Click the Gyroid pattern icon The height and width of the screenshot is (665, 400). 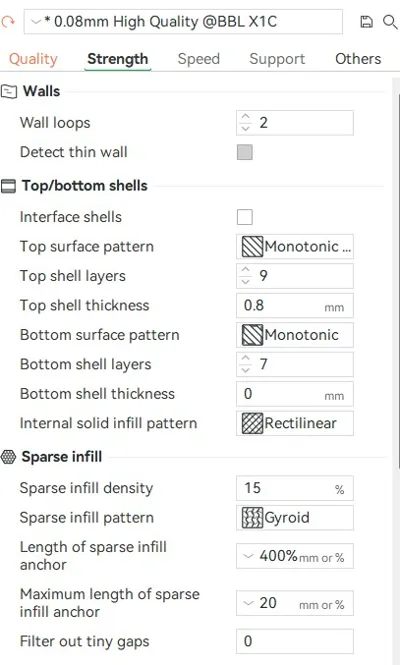click(252, 517)
